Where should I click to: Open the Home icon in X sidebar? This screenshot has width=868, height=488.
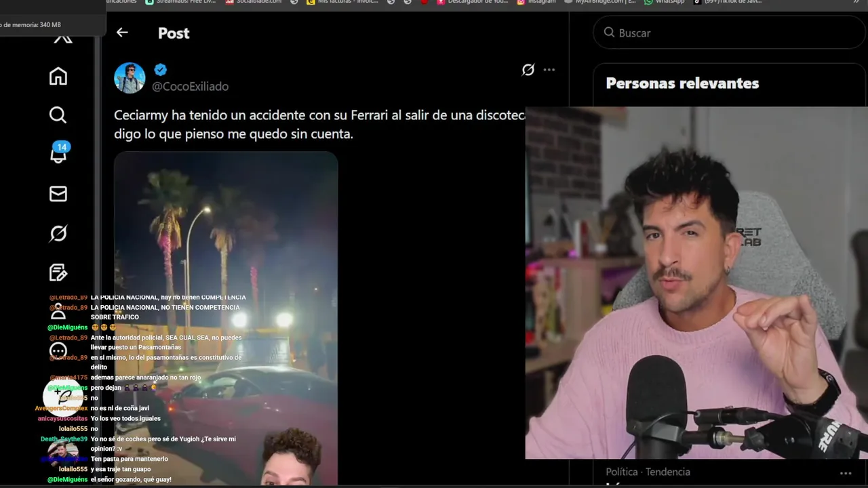(x=58, y=76)
